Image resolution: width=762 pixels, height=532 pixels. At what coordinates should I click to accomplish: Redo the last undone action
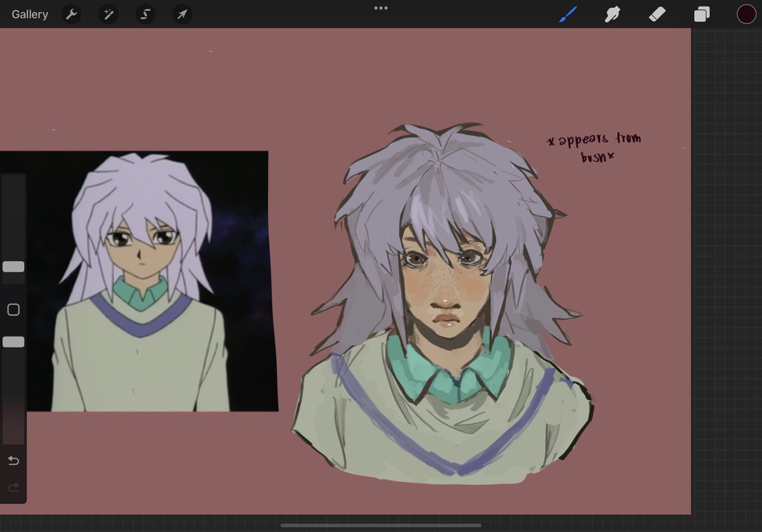(13, 488)
